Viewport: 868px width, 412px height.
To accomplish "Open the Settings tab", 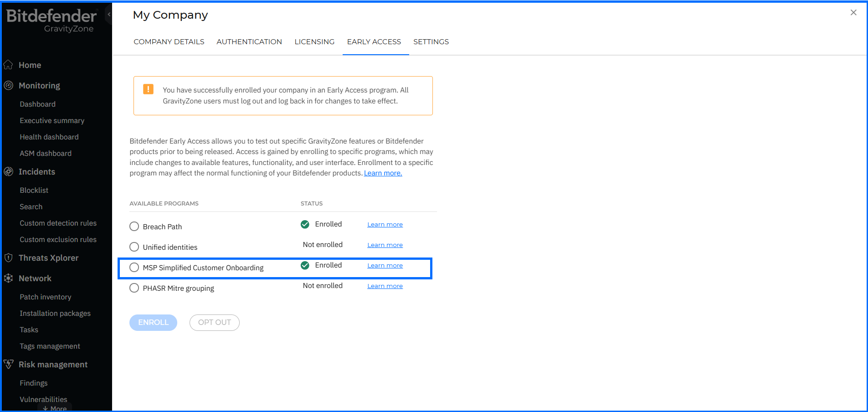I will [x=431, y=41].
